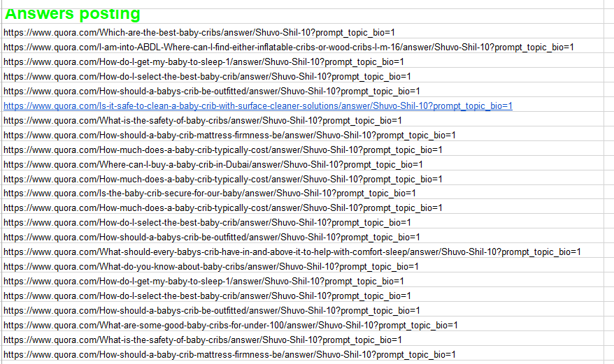
Task: Click the first What-is-the-safety-of-baby-cribs URL
Action: [x=202, y=120]
